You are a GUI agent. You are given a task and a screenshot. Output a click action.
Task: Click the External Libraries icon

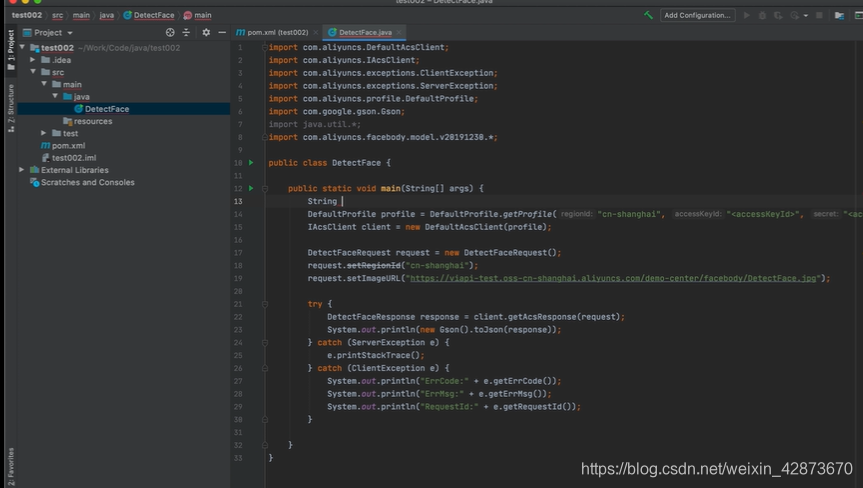click(x=35, y=169)
